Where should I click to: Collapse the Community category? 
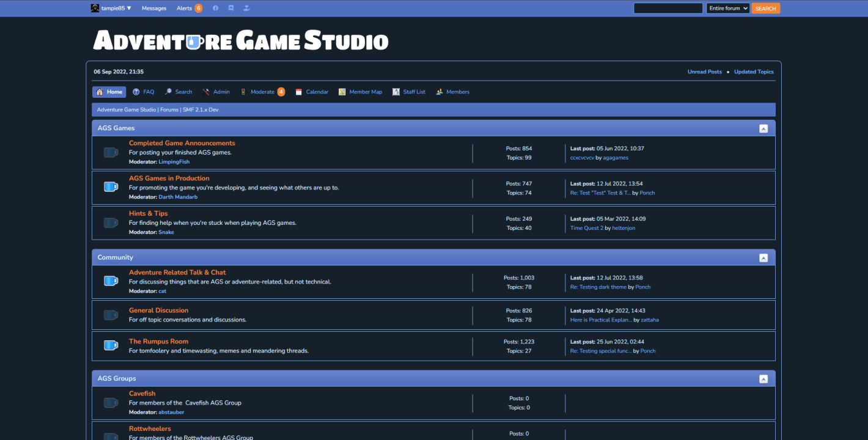click(763, 258)
